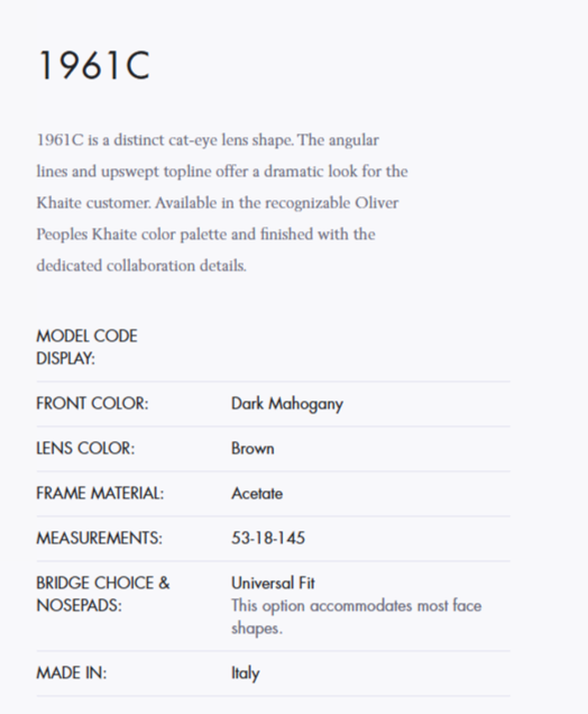Select the Universal Fit value
Screen dimensions: 588x714
coord(273,583)
